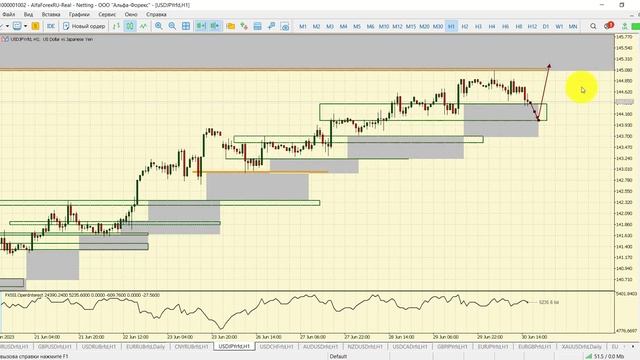Open the chat bubble toolbar icon
The image size is (640, 360).
click(17, 26)
